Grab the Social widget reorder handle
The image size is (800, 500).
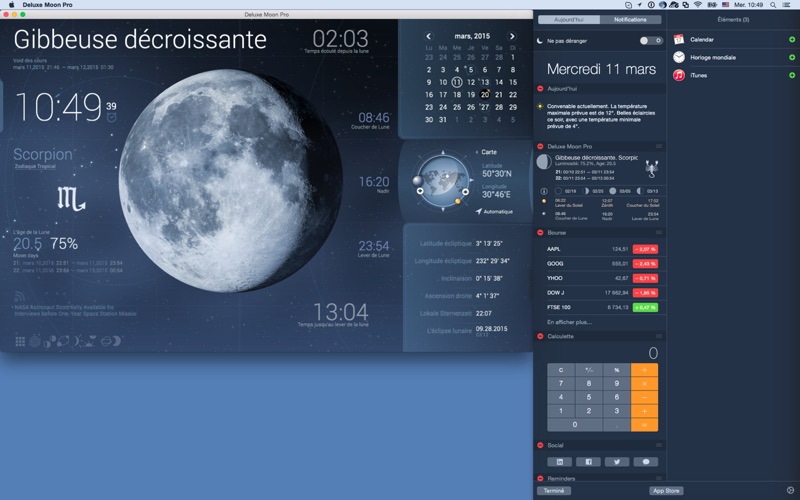pyautogui.click(x=659, y=445)
